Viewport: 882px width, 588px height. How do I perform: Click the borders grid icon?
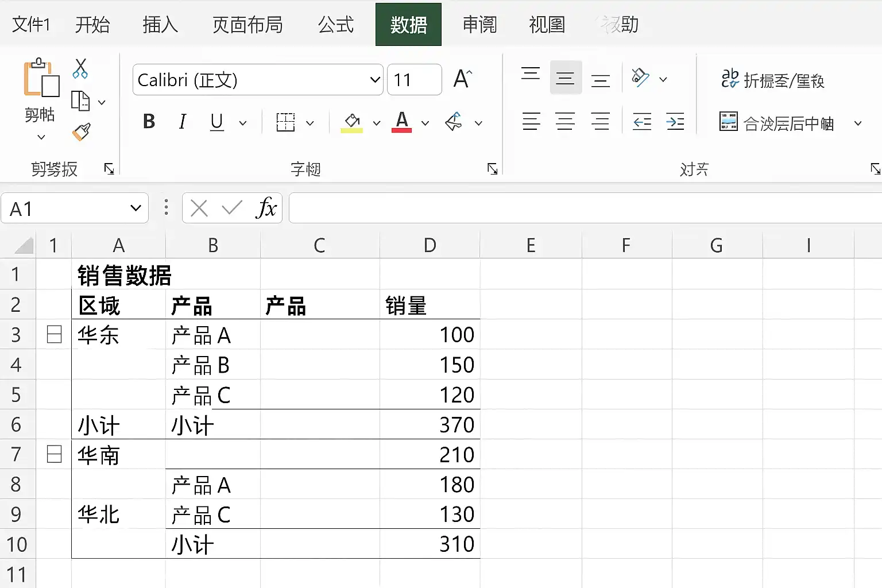click(x=285, y=122)
